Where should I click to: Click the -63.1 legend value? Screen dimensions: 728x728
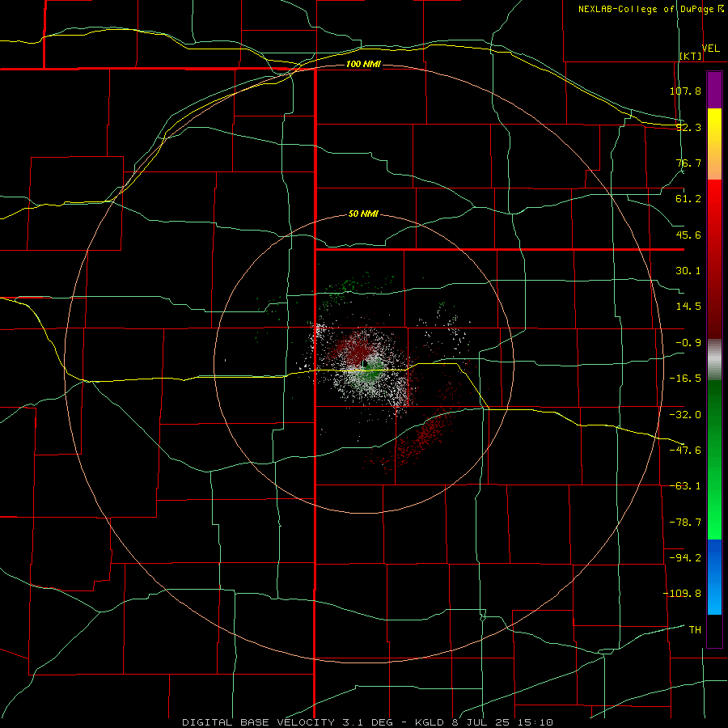[685, 486]
